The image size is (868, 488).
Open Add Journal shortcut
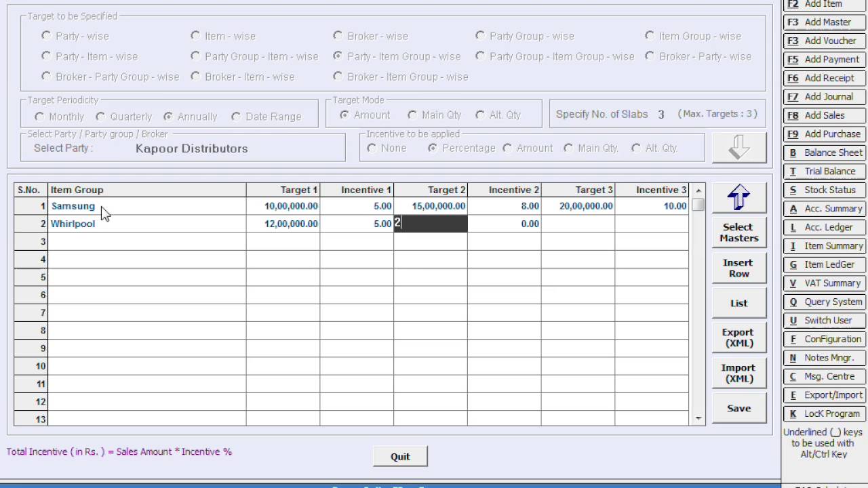[824, 97]
